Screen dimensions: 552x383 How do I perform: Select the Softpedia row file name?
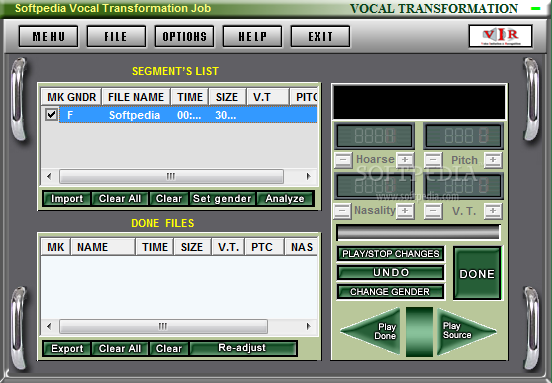click(x=134, y=115)
